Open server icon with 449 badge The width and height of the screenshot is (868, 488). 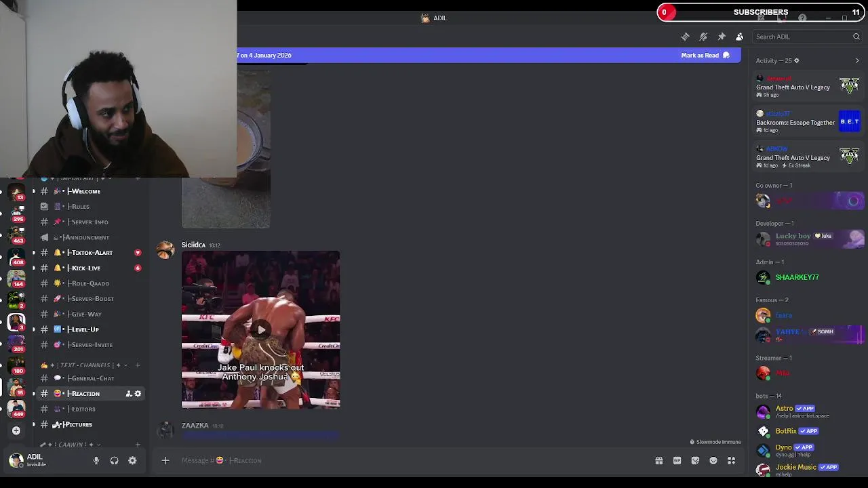pyautogui.click(x=16, y=408)
